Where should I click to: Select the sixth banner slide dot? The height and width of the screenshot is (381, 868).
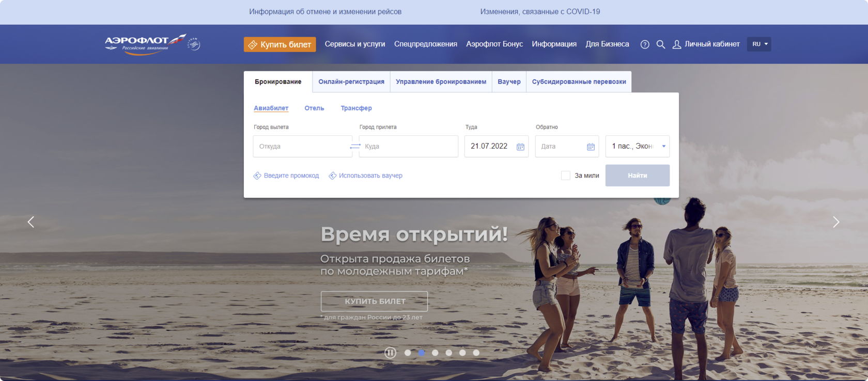[x=476, y=353]
